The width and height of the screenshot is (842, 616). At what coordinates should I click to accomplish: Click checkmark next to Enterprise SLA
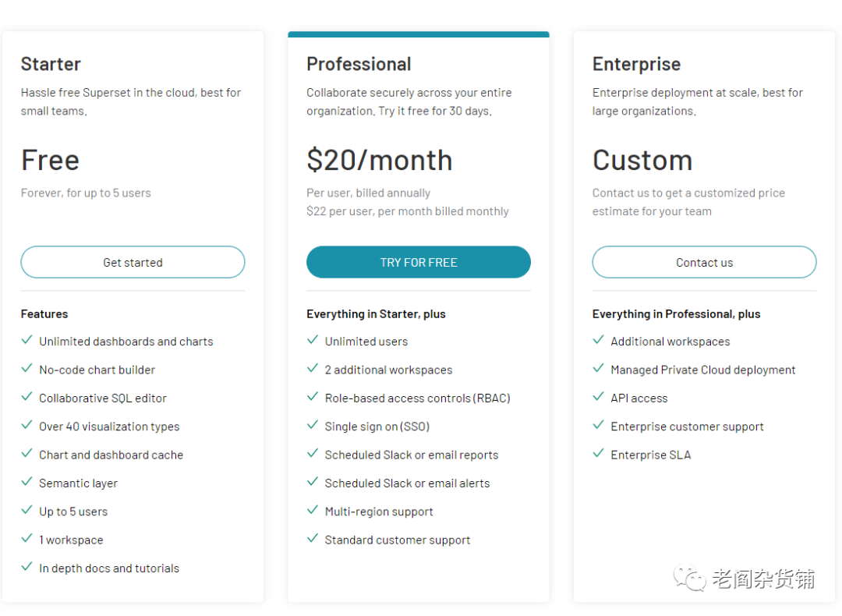click(598, 454)
